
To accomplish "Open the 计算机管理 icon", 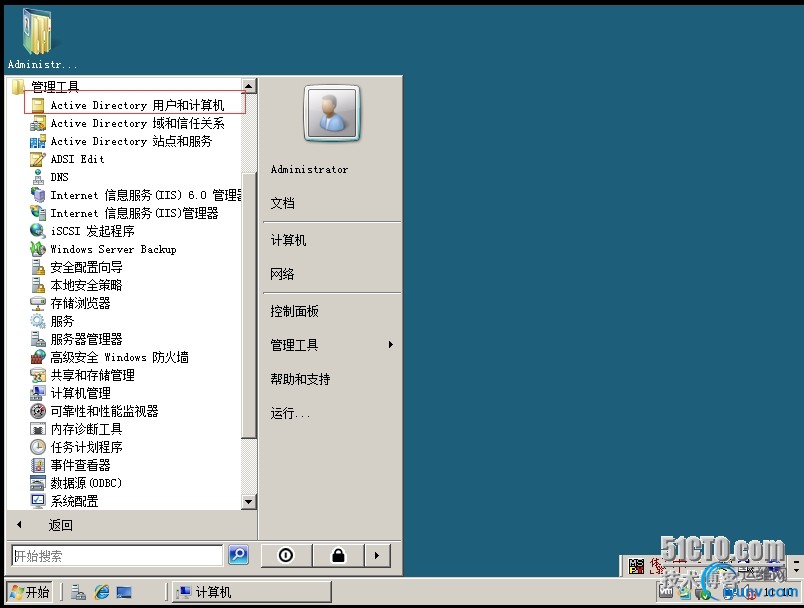I will click(38, 393).
